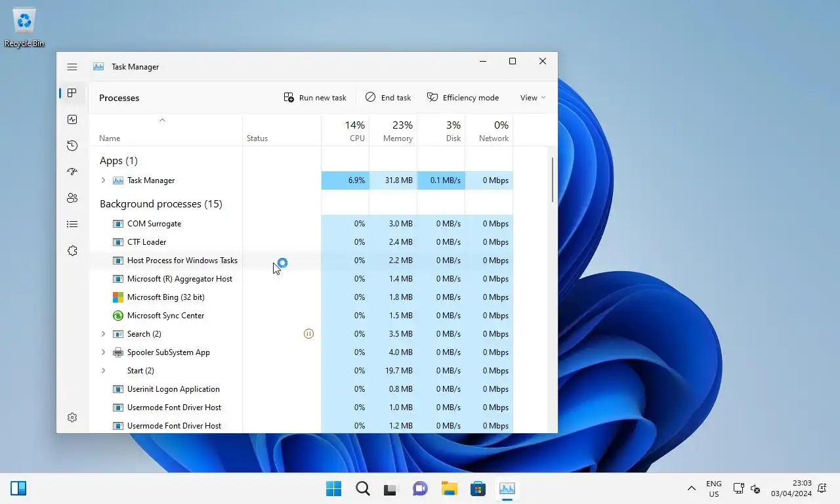Click the CTF Loader process icon
The image size is (840, 504).
click(x=118, y=242)
